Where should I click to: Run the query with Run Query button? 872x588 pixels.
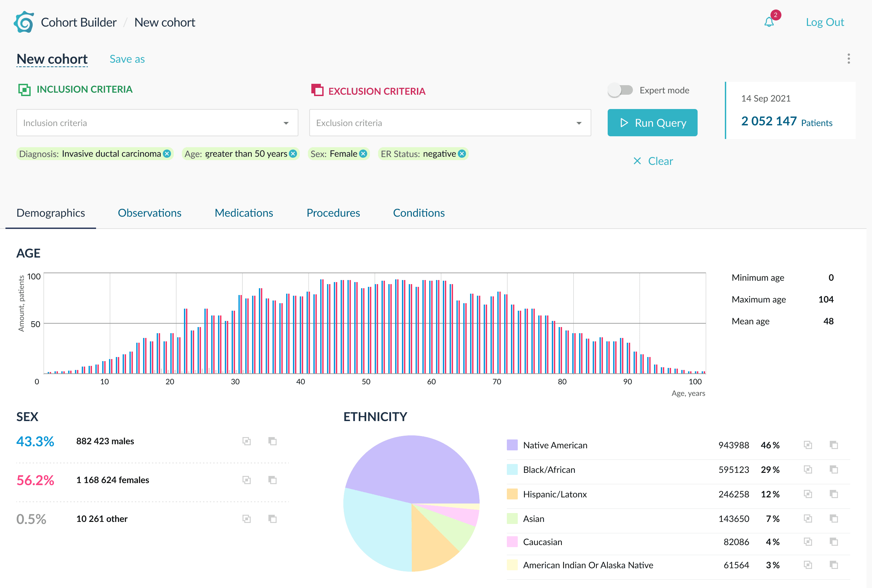652,123
